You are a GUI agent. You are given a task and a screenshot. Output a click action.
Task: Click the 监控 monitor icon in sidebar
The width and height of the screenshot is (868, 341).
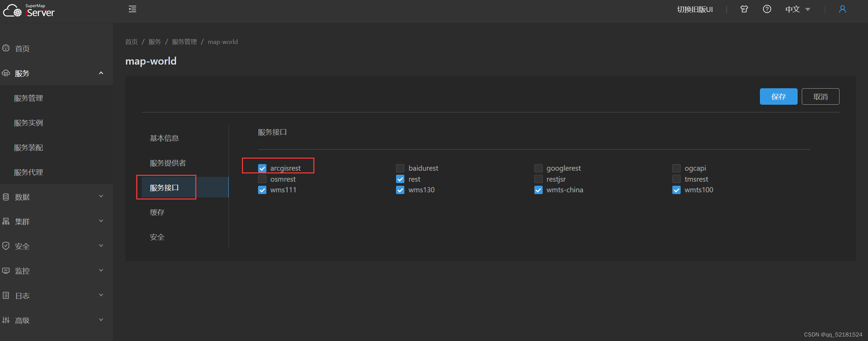tap(6, 271)
